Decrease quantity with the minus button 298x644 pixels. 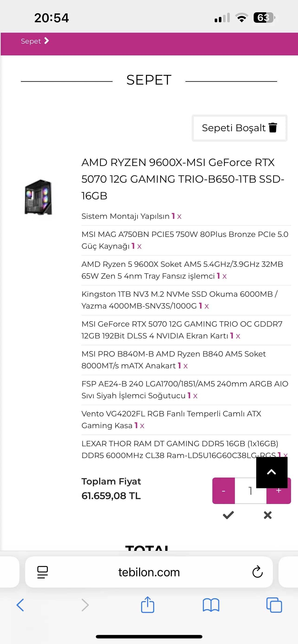tap(223, 491)
